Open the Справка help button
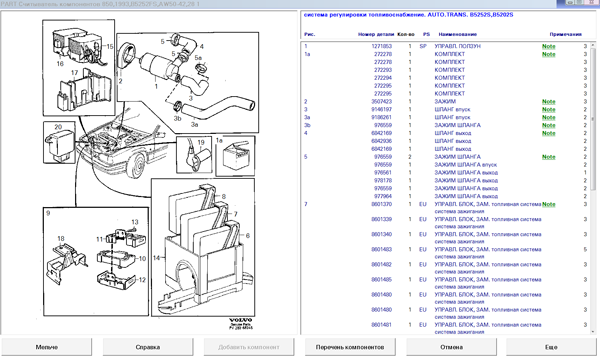 coord(148,347)
